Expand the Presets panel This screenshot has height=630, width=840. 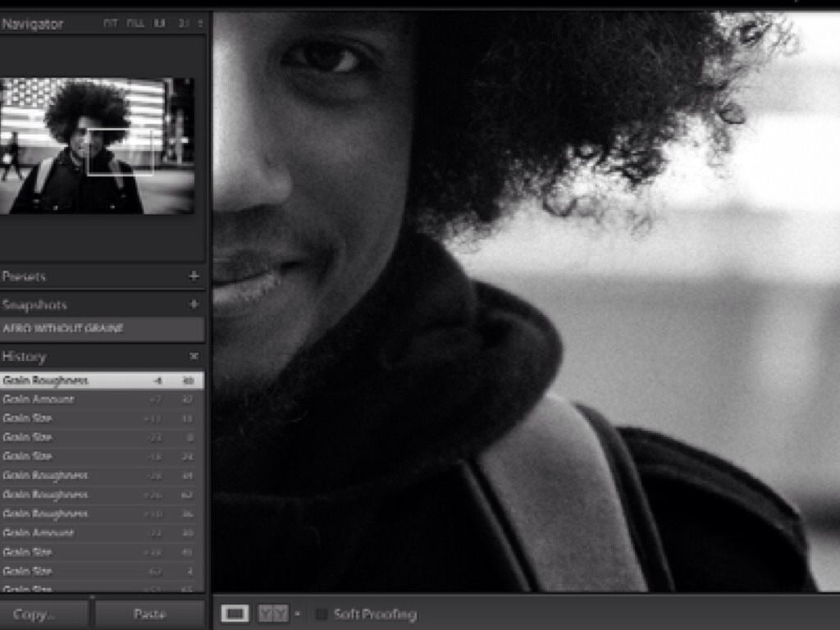point(25,276)
